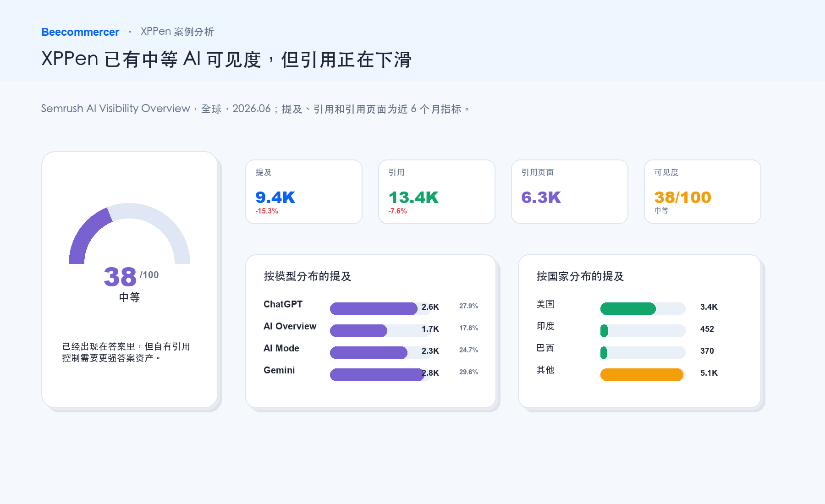The width and height of the screenshot is (825, 504).
Task: Click the 29.6% share value
Action: coord(468,372)
